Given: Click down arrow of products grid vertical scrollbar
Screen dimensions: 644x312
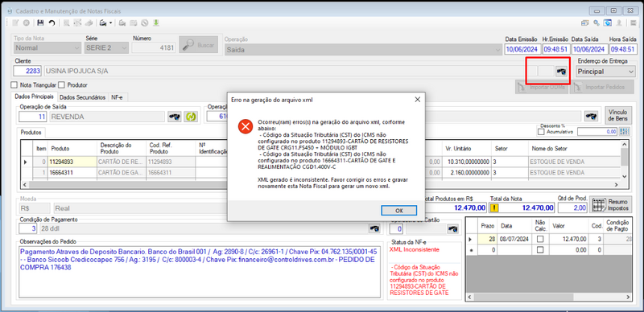Looking at the screenshot, I should (625, 176).
